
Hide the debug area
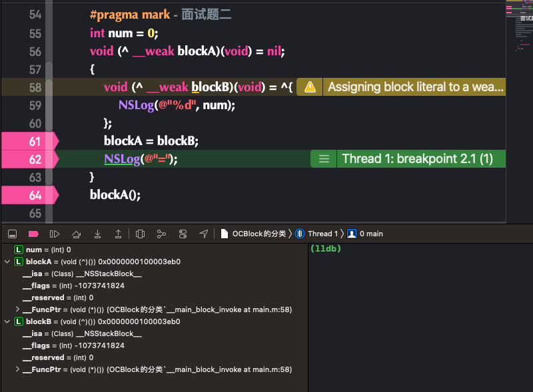click(x=12, y=234)
